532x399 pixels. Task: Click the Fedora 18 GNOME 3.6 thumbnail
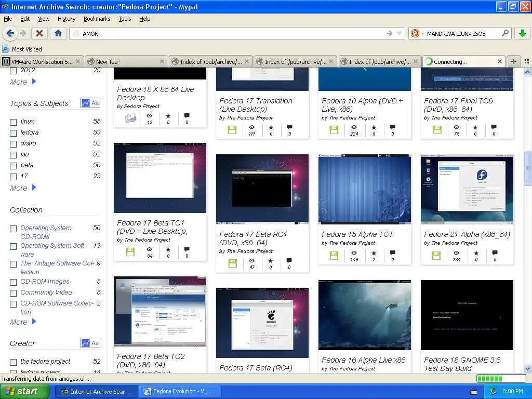click(x=467, y=315)
